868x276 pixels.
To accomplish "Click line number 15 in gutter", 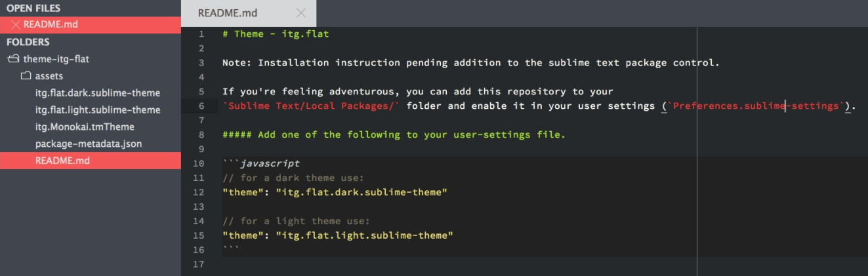I will tap(199, 235).
